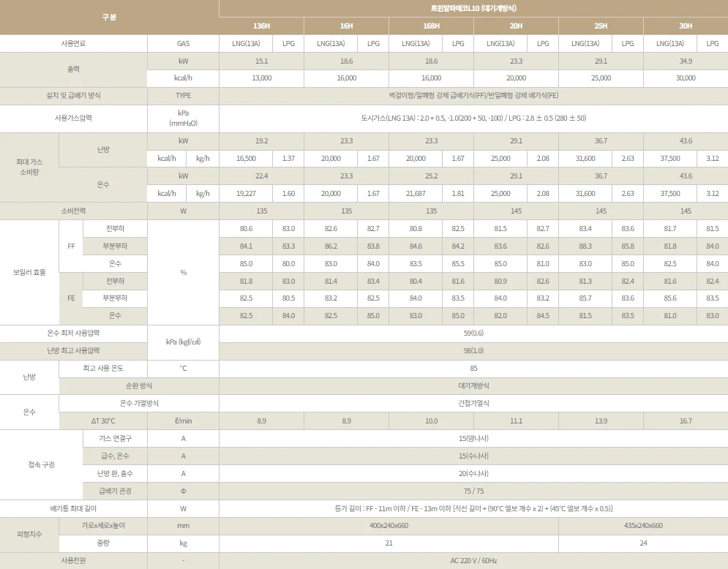Viewport: 728px width, 569px height.
Task: Select the 설치 및 급배기 방식 label
Action: point(73,96)
